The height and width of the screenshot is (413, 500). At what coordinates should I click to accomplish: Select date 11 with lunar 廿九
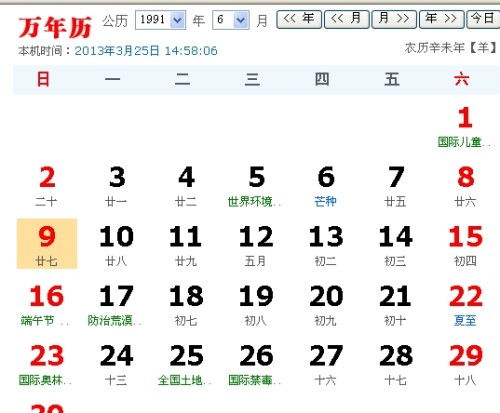(186, 245)
